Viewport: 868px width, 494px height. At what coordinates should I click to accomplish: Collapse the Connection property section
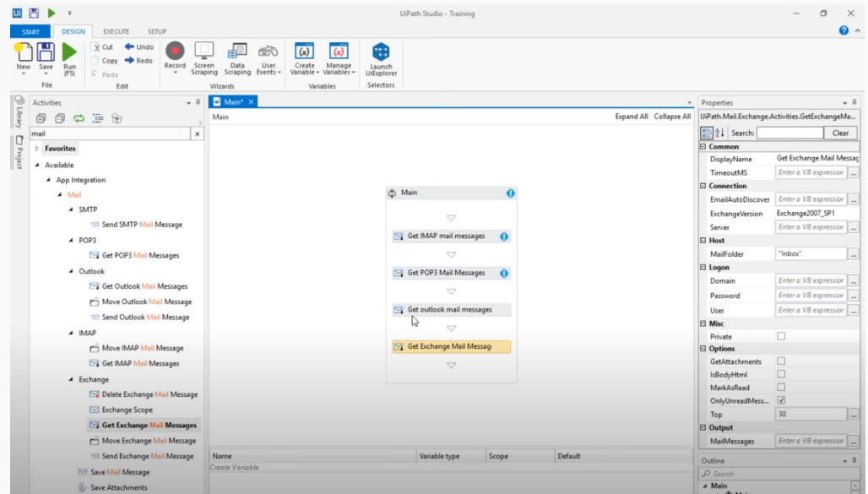tap(703, 186)
